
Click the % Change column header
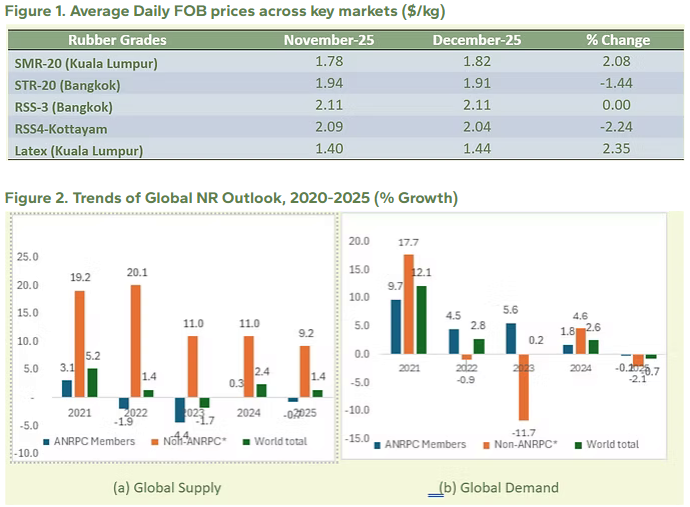tap(617, 40)
